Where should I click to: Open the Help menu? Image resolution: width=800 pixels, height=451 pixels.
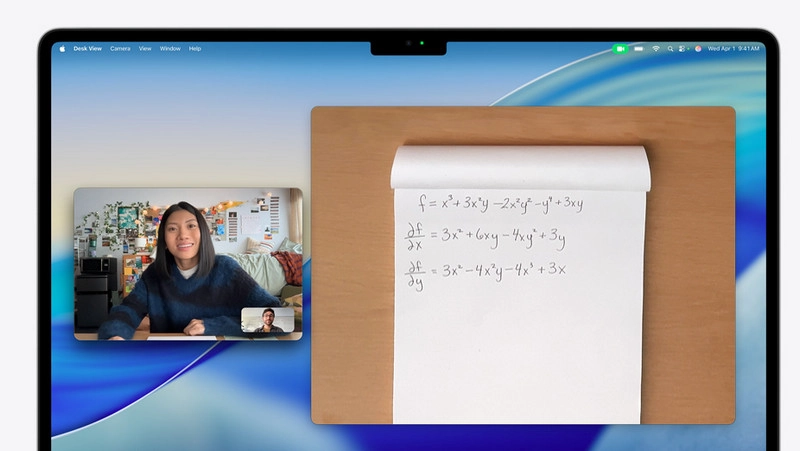pos(195,48)
